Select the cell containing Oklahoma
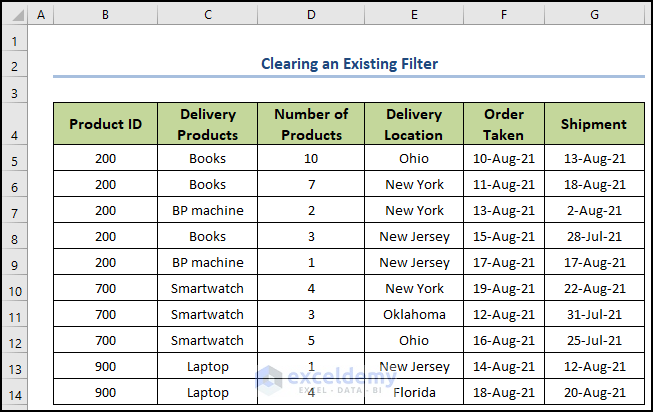 414,315
